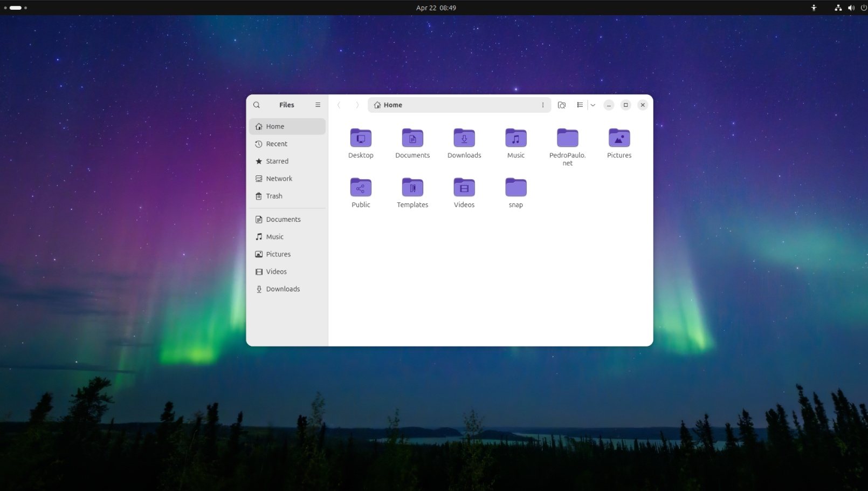
Task: Select Network in the sidebar
Action: tap(279, 178)
